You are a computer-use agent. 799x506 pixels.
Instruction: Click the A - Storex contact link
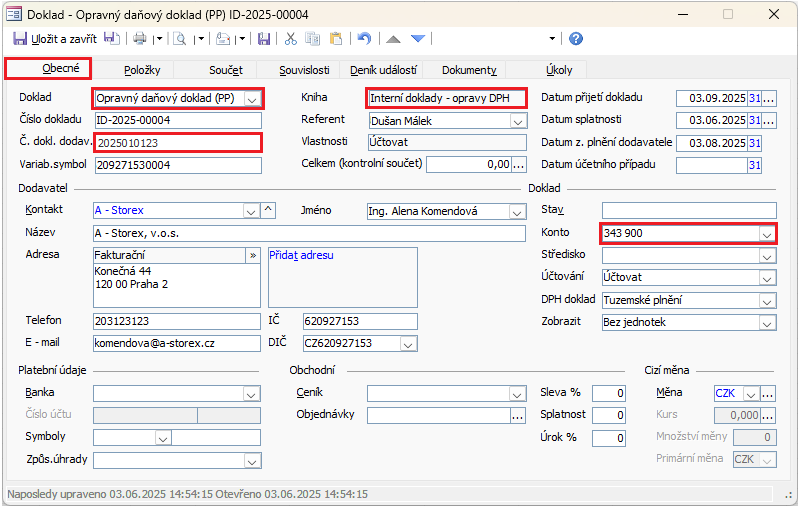click(x=119, y=210)
